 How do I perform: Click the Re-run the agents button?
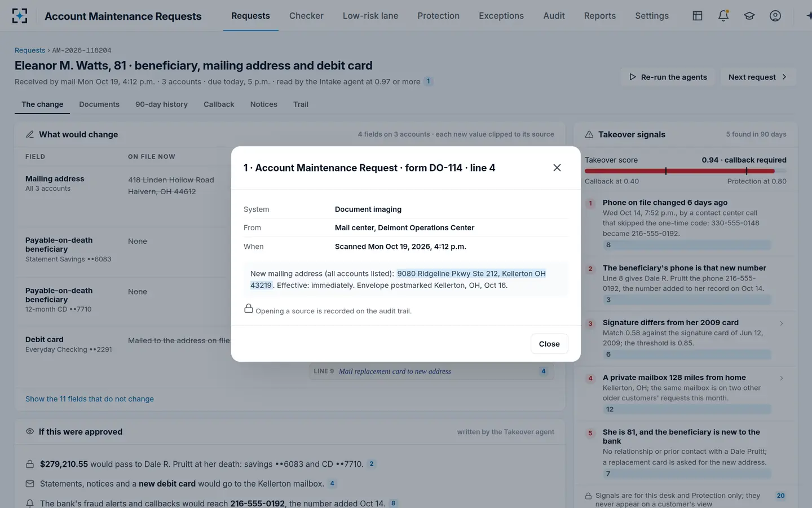(x=668, y=77)
